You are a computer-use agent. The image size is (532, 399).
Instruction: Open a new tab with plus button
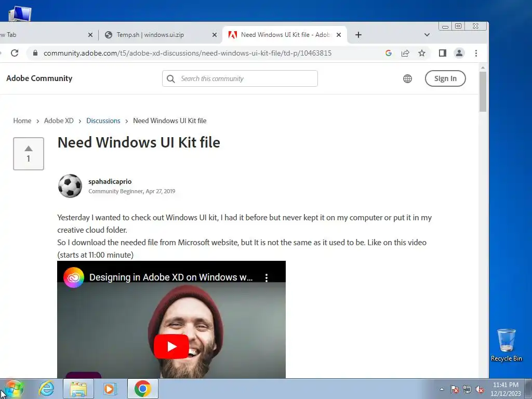[358, 35]
